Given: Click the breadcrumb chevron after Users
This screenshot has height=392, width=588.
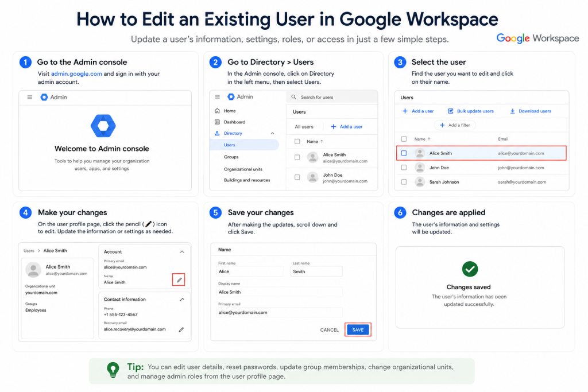Looking at the screenshot, I should point(38,251).
